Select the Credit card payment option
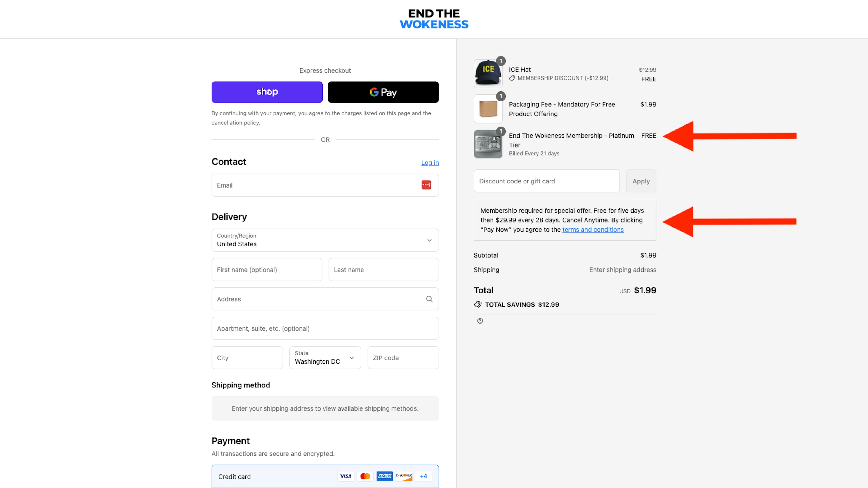The image size is (868, 488). pos(235,476)
